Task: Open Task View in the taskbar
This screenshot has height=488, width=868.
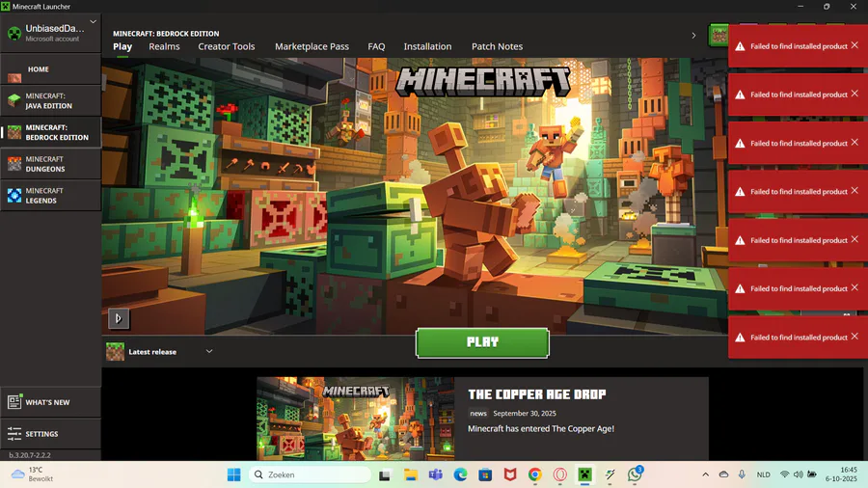Action: [385, 474]
